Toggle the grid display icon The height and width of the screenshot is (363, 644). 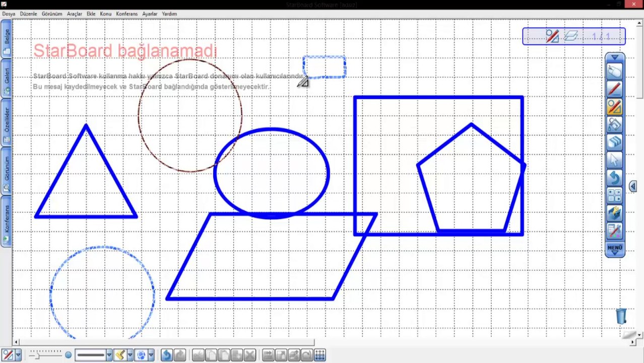pyautogui.click(x=319, y=355)
